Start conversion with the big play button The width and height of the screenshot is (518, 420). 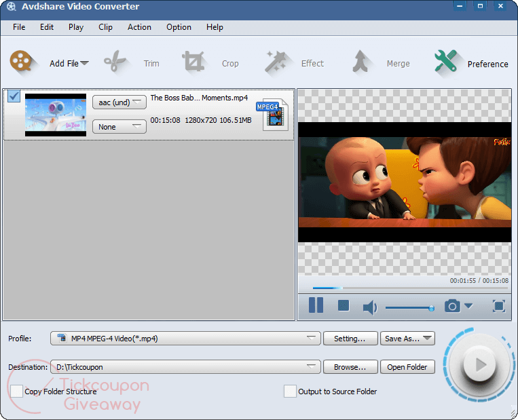[x=480, y=365]
